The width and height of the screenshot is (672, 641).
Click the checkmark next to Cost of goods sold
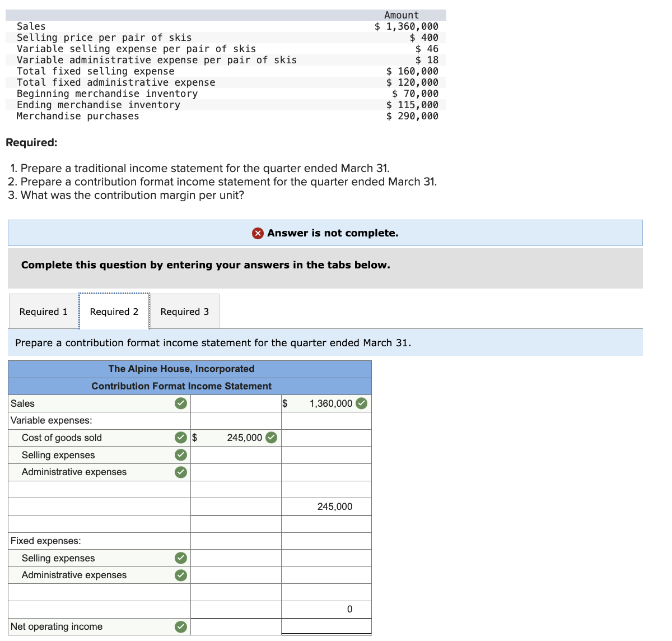pyautogui.click(x=180, y=438)
